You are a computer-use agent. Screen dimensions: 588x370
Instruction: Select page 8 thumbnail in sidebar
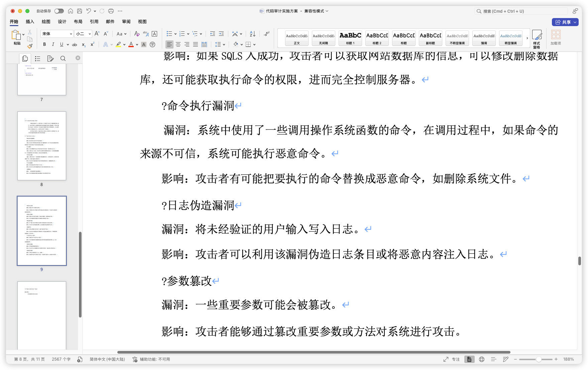pos(42,146)
